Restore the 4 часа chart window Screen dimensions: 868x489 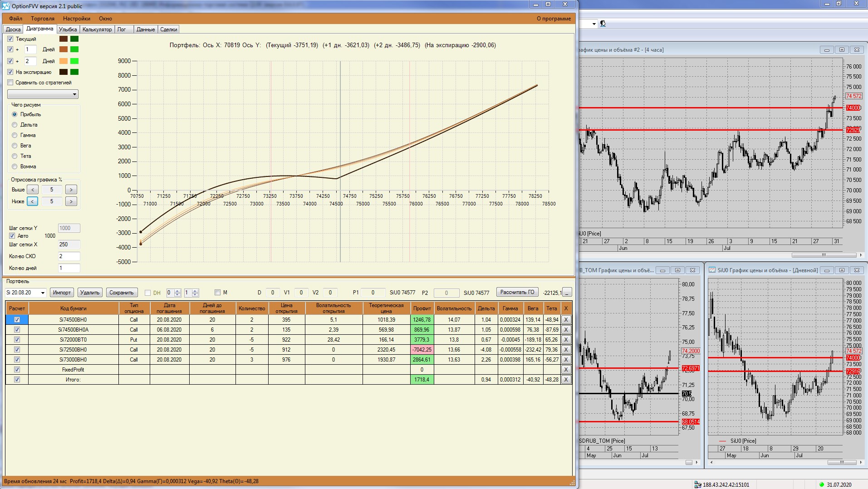pos(842,50)
